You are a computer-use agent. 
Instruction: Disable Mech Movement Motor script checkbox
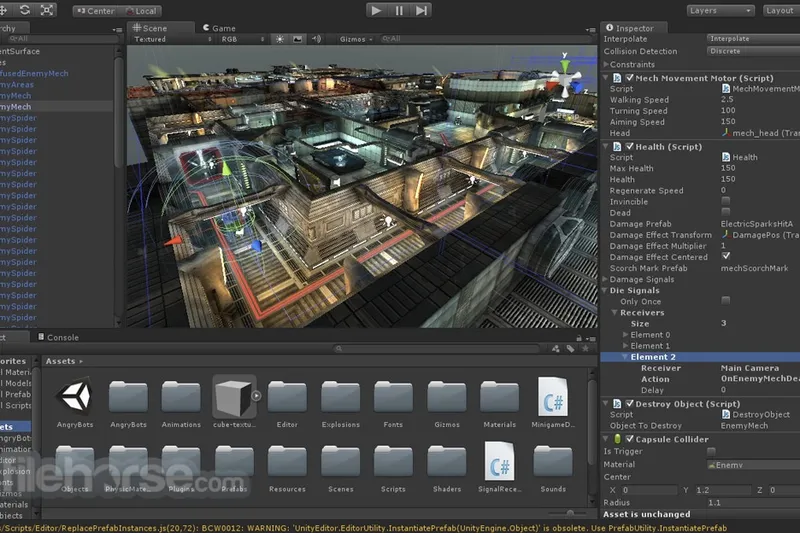630,78
